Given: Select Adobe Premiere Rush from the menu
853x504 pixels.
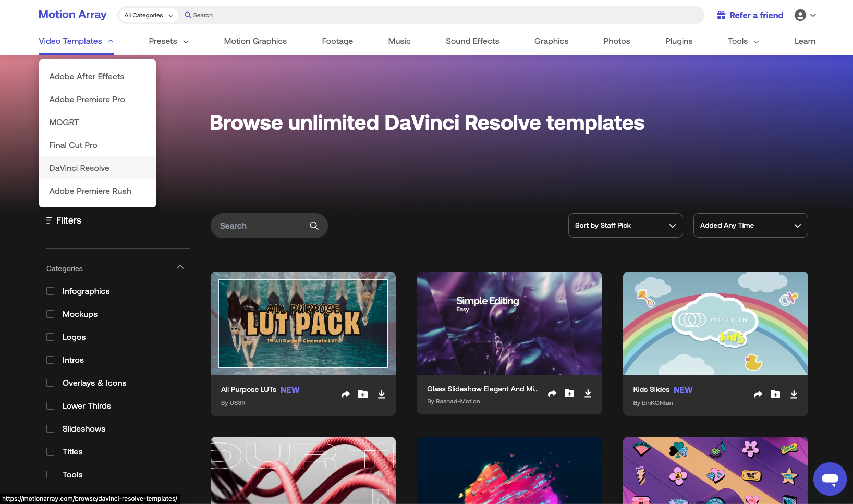Looking at the screenshot, I should (98, 191).
